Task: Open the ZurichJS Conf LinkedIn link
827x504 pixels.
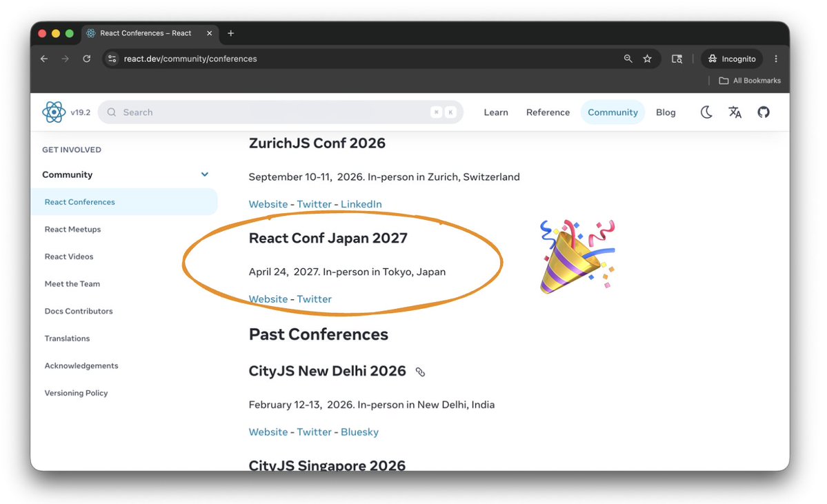Action: 361,204
